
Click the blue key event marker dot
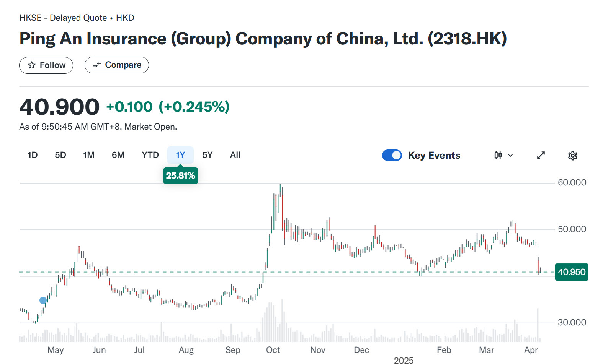[43, 301]
